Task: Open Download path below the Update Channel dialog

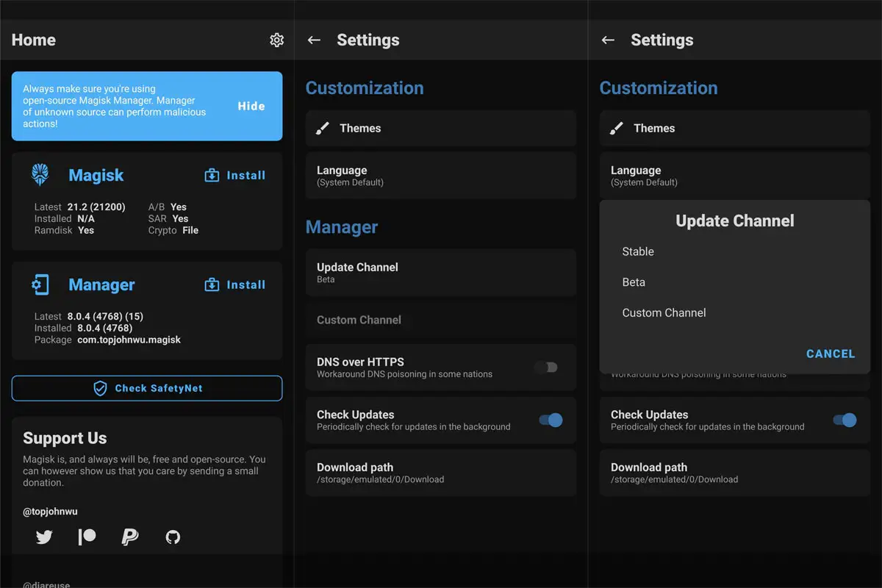Action: coord(735,473)
